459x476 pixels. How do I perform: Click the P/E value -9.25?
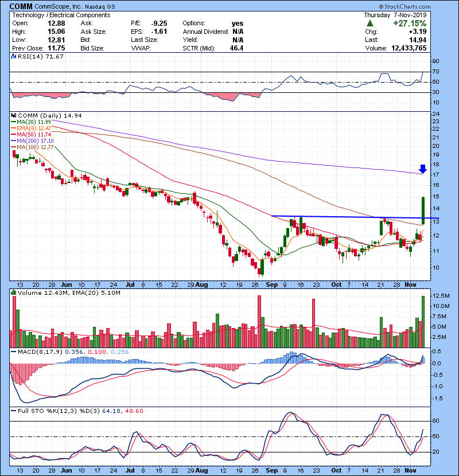point(159,24)
